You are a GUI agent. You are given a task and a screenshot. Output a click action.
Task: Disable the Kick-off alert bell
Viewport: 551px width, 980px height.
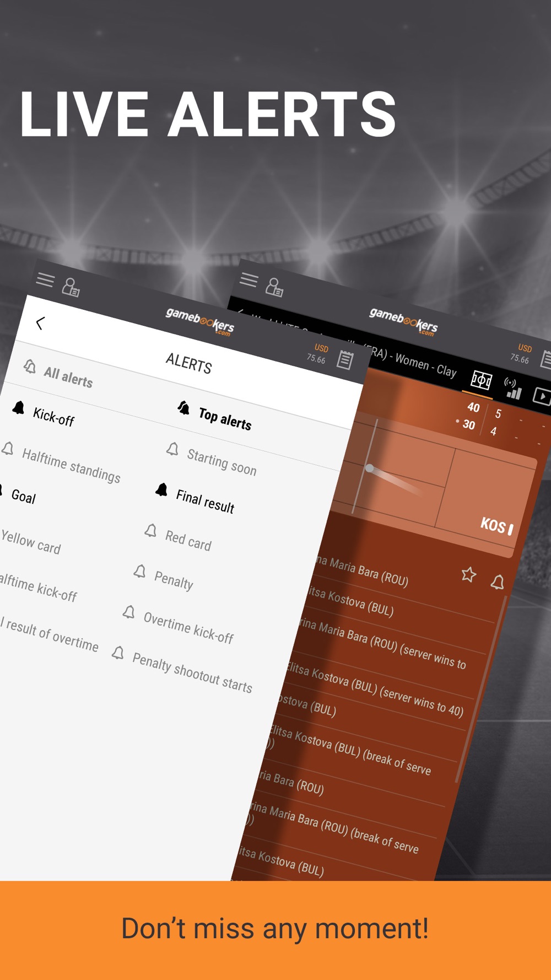(x=18, y=407)
